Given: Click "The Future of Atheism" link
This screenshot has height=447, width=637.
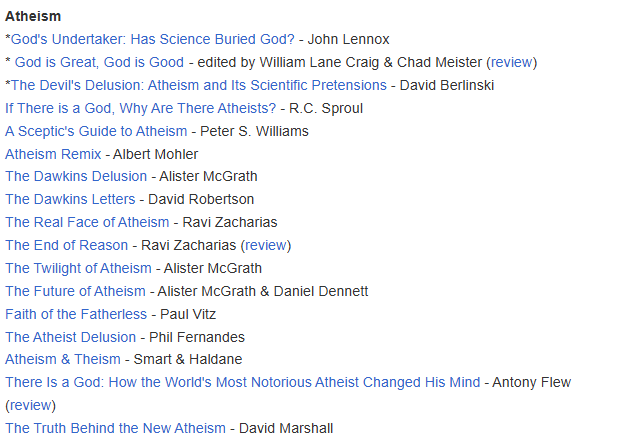Looking at the screenshot, I should [75, 291].
